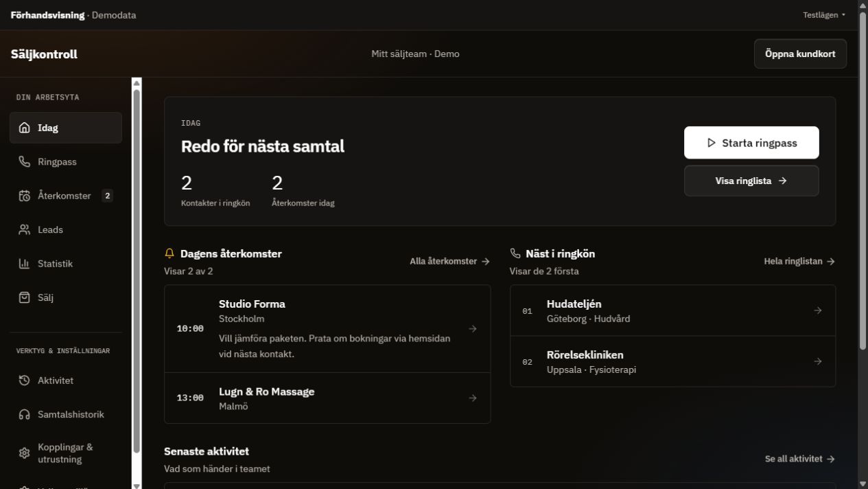
Task: Click the page scroll-down arrow
Action: [863, 484]
